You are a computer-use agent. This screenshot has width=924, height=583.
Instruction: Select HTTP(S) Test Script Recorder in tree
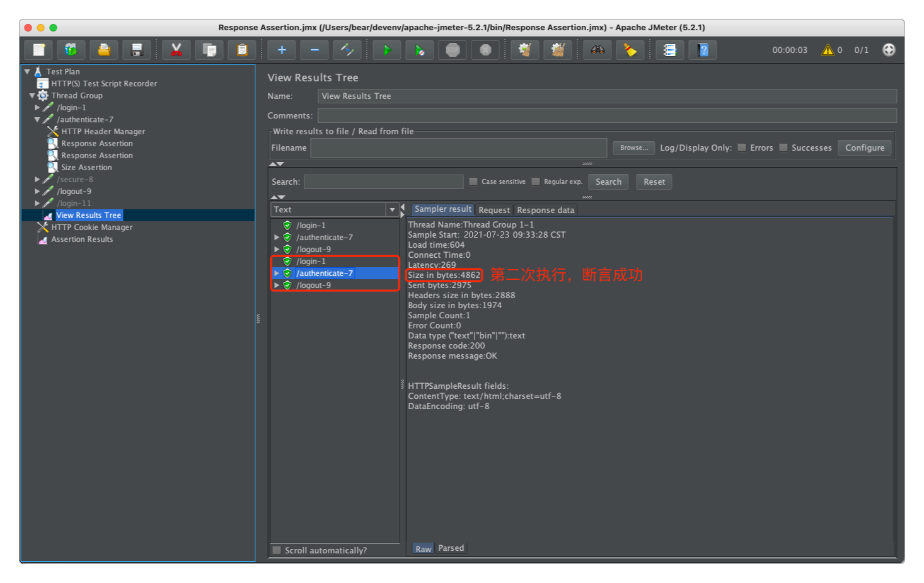(x=104, y=83)
